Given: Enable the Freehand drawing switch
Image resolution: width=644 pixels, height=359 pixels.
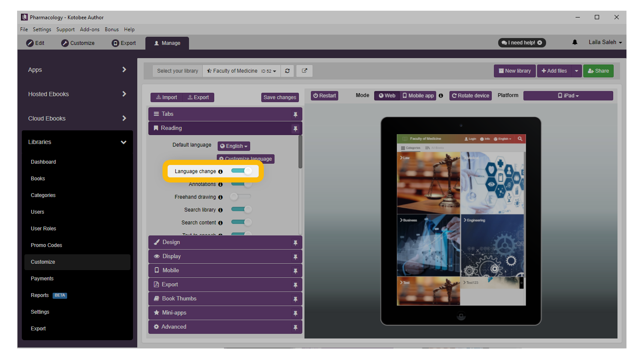Looking at the screenshot, I should coord(240,197).
